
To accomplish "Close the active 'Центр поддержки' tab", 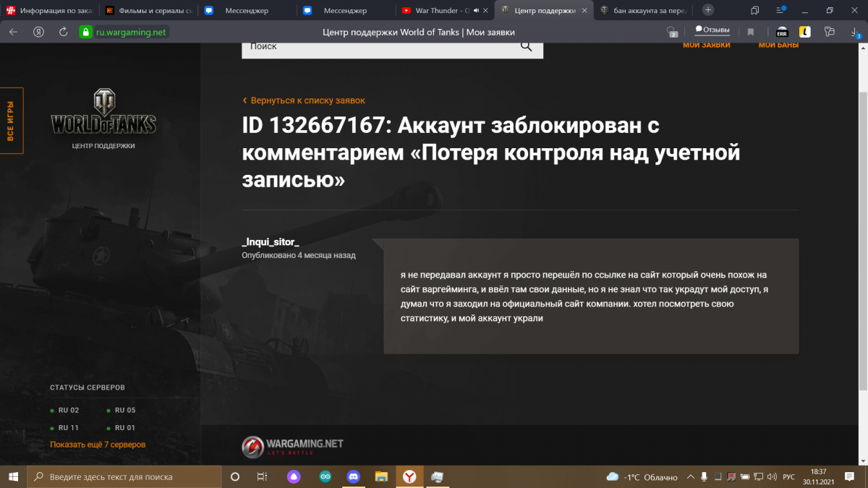I will [584, 11].
